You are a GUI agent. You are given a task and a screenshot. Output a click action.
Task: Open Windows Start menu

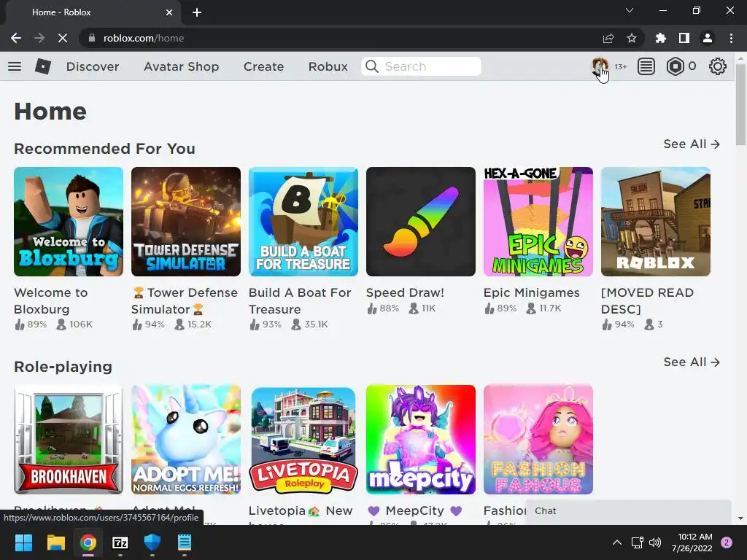(23, 542)
